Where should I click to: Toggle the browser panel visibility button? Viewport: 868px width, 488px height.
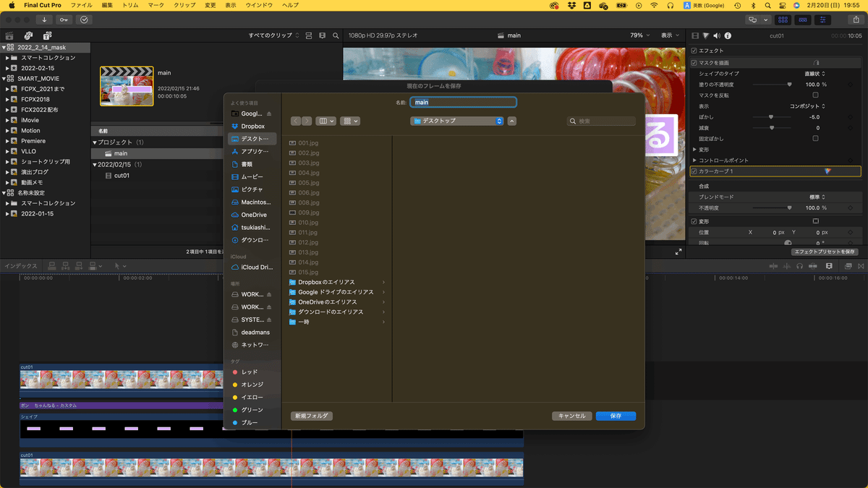tap(783, 20)
